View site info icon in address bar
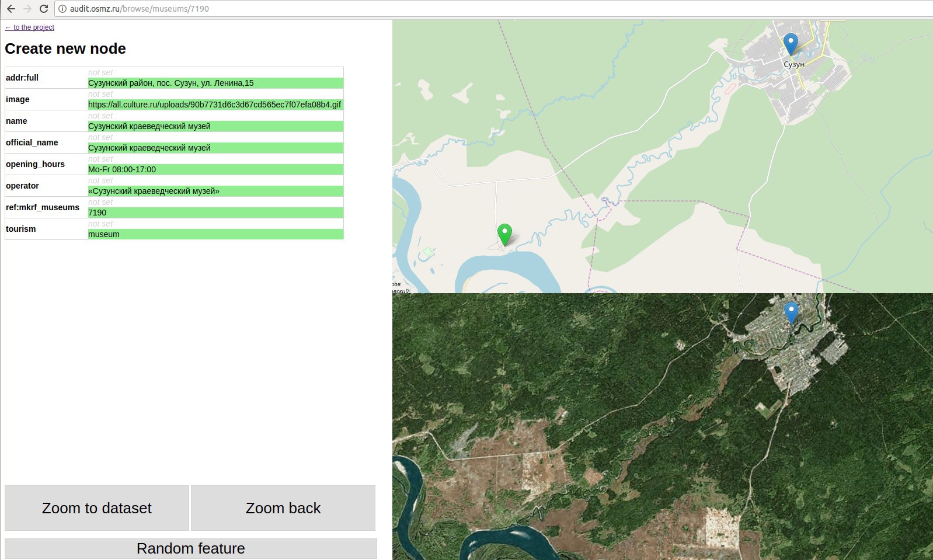Image resolution: width=933 pixels, height=560 pixels. coord(62,9)
